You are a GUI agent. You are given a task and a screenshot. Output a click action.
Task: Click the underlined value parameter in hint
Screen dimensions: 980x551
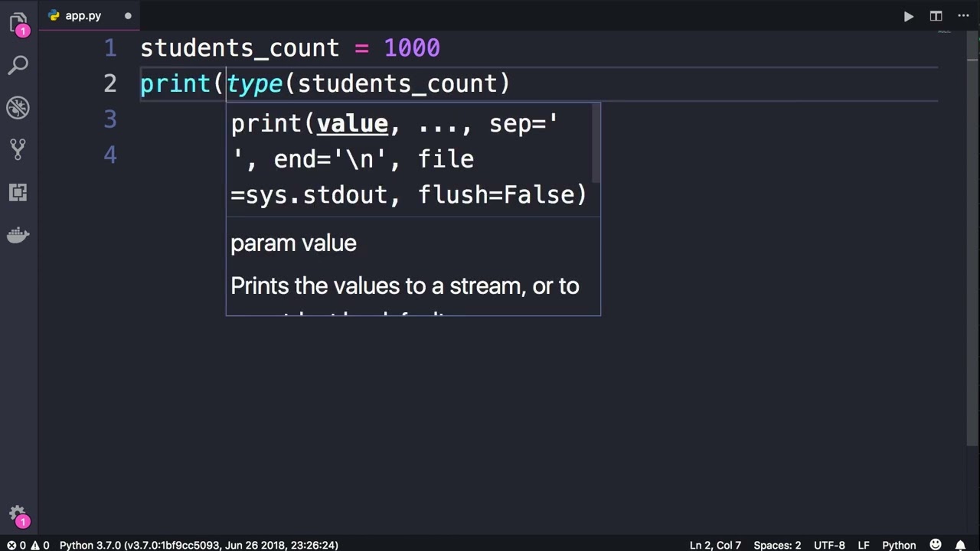coord(352,124)
